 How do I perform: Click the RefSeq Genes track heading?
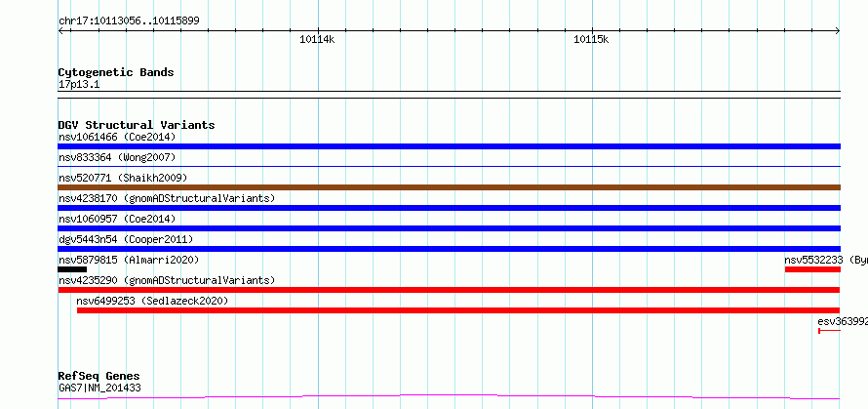pos(99,377)
